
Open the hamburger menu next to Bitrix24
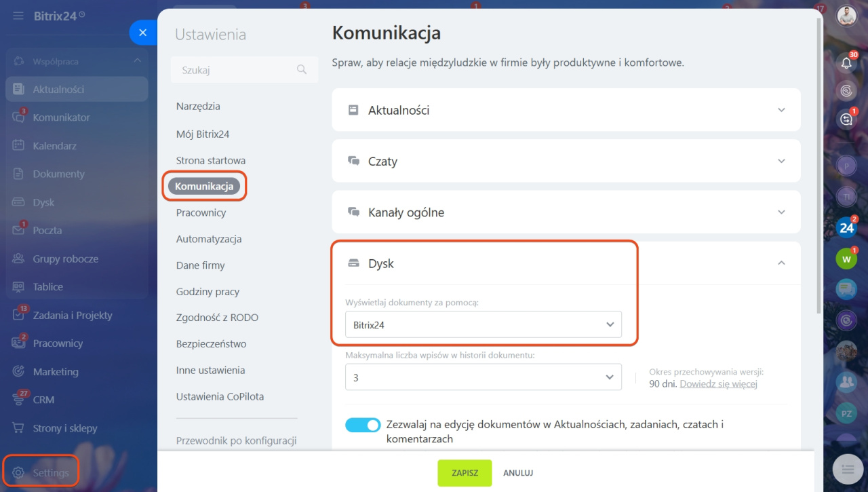(x=18, y=16)
